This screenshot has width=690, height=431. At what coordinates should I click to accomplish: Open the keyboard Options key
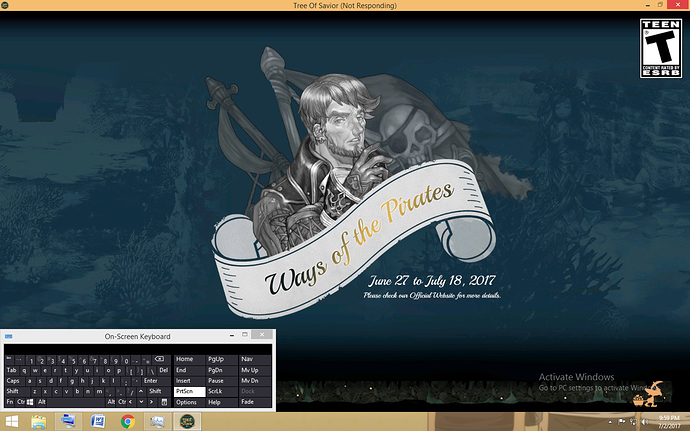click(x=187, y=402)
